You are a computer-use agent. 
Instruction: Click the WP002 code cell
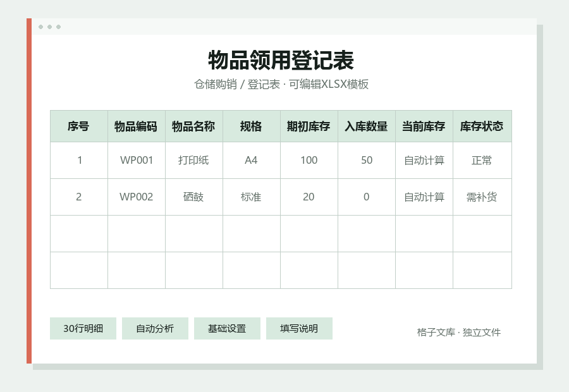pyautogui.click(x=137, y=197)
